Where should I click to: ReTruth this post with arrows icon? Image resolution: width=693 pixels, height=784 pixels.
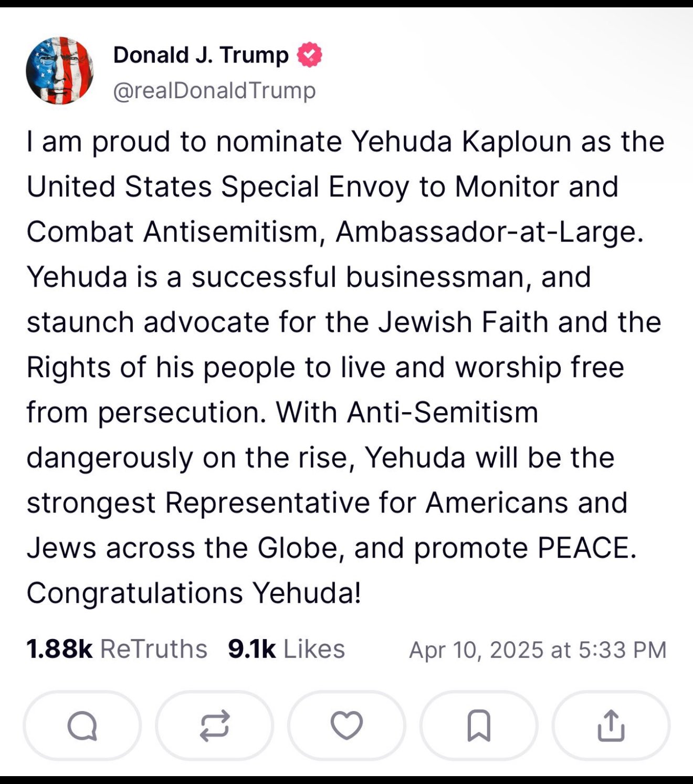[215, 726]
